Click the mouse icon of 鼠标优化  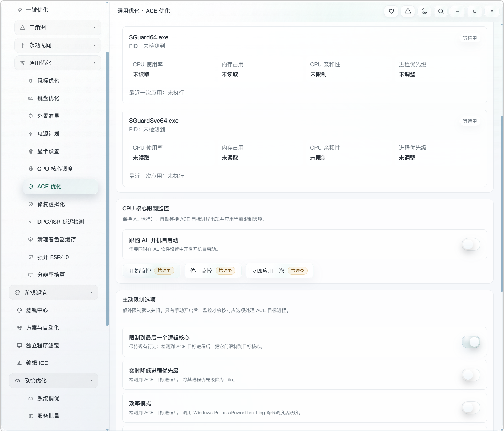pyautogui.click(x=31, y=81)
